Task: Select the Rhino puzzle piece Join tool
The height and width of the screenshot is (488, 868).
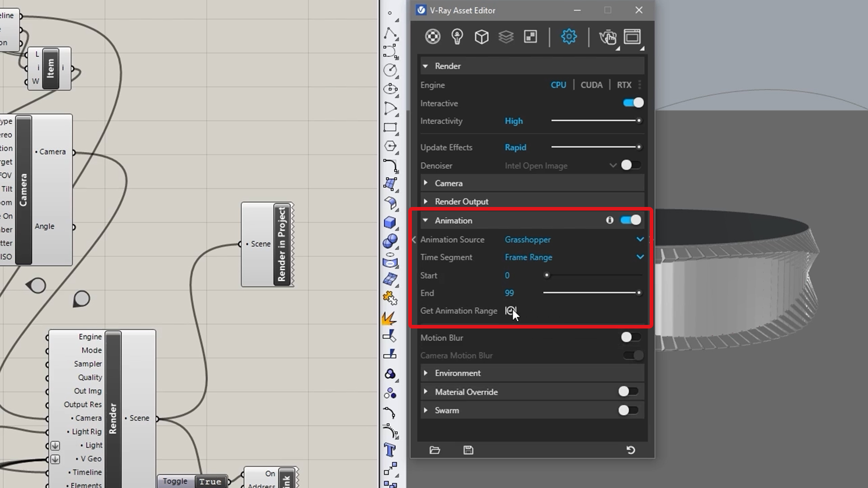Action: (391, 298)
